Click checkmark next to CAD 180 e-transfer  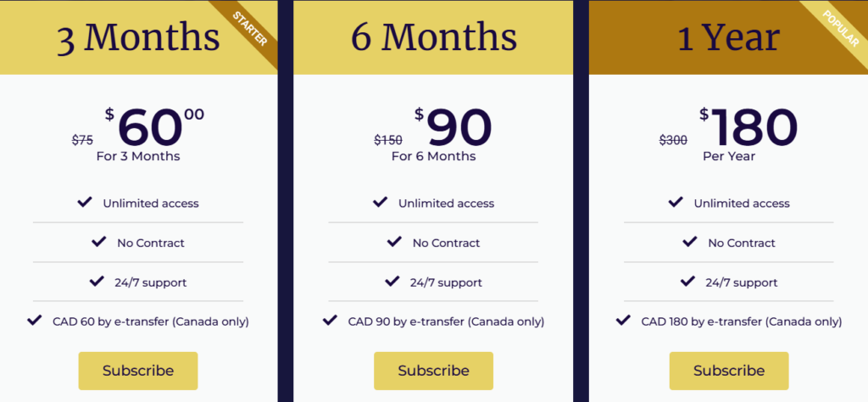[623, 321]
